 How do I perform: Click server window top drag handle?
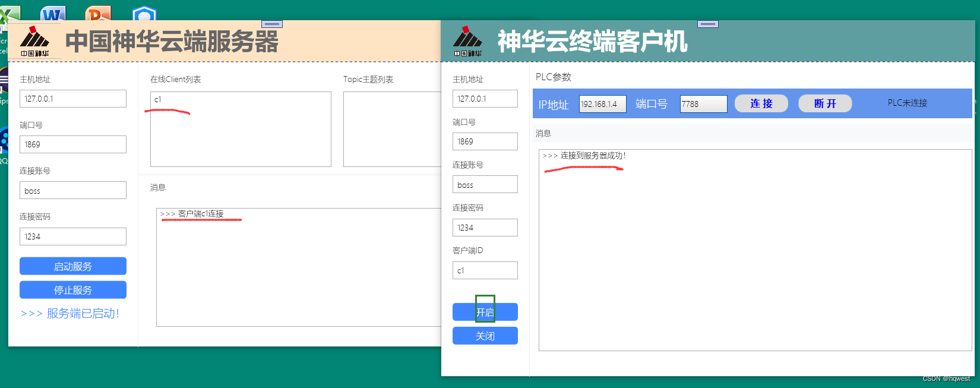pyautogui.click(x=272, y=24)
